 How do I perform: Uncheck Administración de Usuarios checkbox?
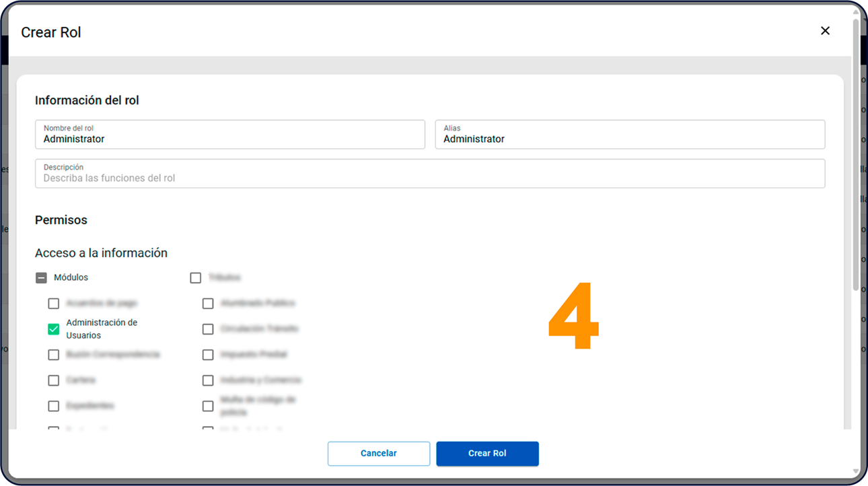54,329
